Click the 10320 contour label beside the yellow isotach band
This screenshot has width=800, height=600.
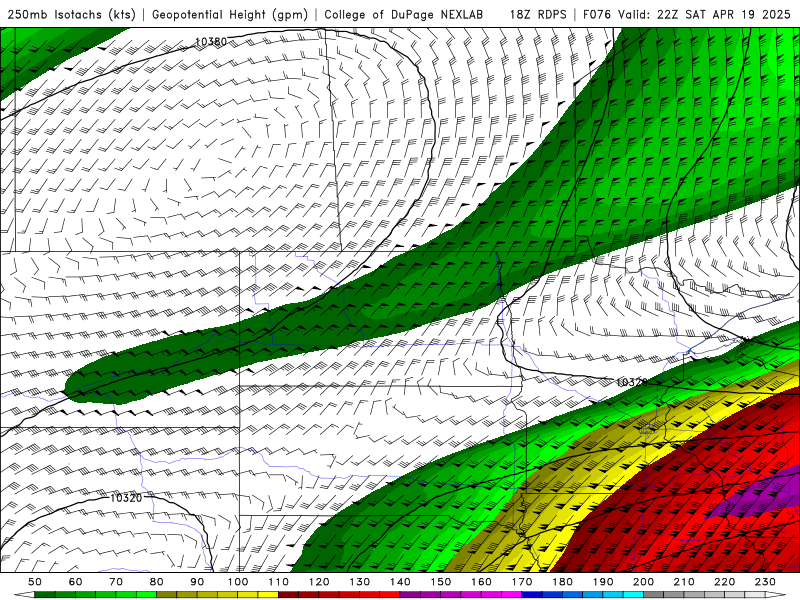point(632,382)
